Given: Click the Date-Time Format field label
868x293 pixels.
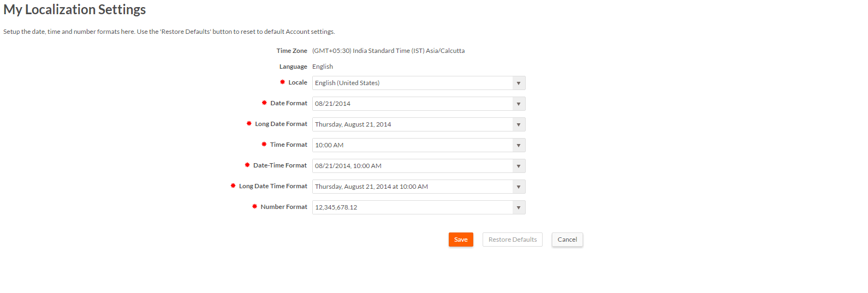Looking at the screenshot, I should click(x=280, y=165).
